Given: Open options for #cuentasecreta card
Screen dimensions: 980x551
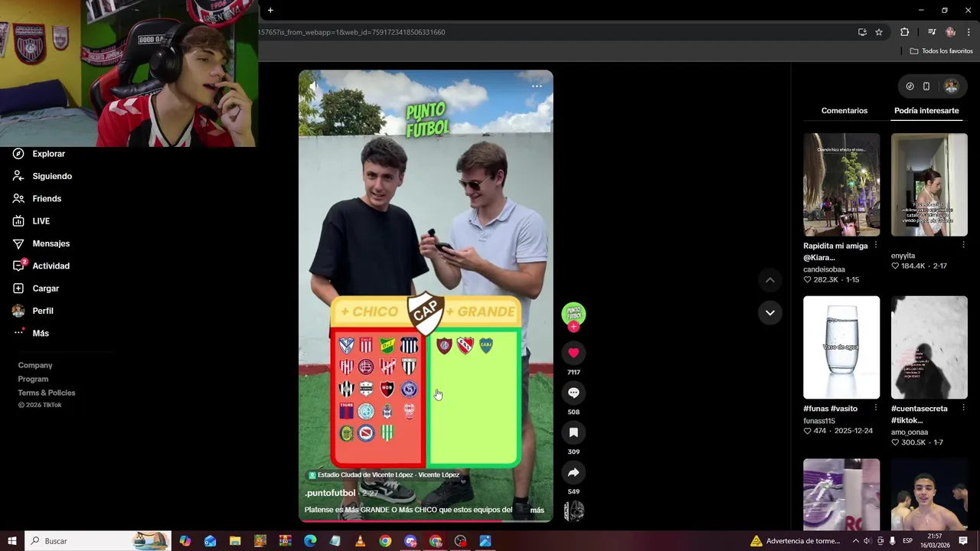Looking at the screenshot, I should 963,408.
